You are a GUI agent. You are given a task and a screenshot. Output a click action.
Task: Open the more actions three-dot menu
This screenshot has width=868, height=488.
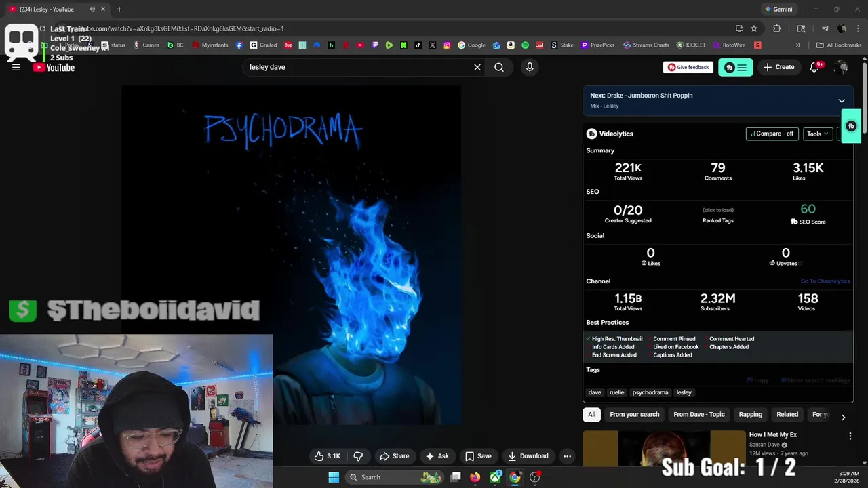567,456
